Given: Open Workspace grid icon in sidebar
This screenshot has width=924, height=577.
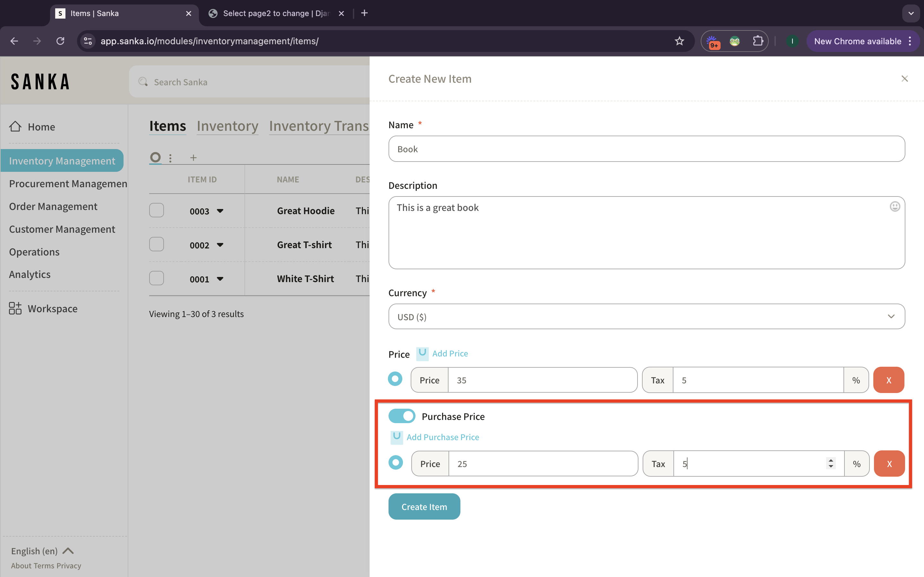Looking at the screenshot, I should pos(15,308).
